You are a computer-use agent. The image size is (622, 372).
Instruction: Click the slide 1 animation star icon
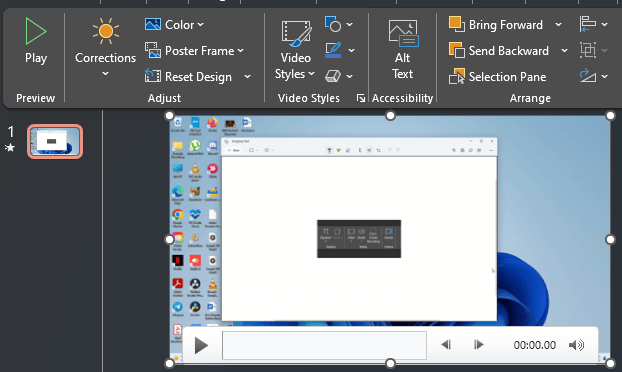[10, 148]
